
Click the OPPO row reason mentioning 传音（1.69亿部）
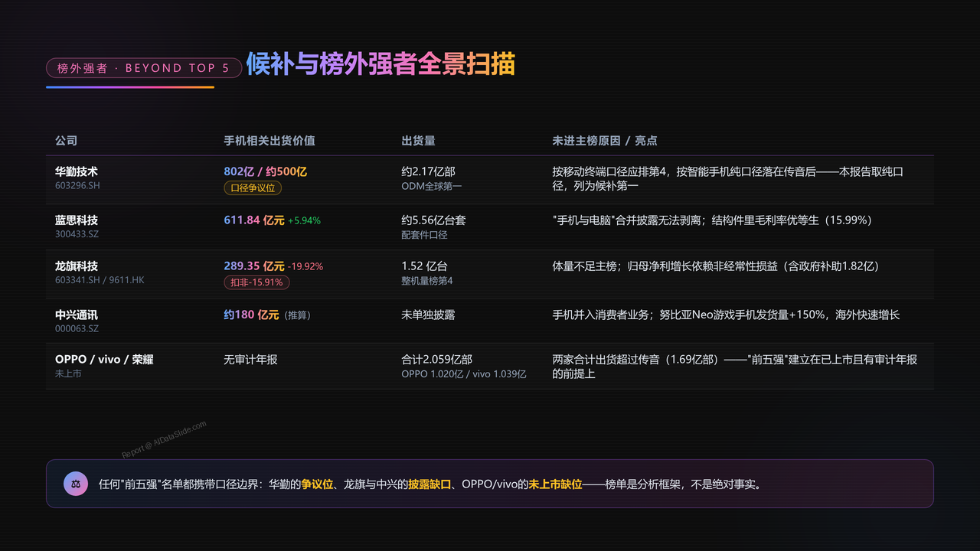pos(734,367)
